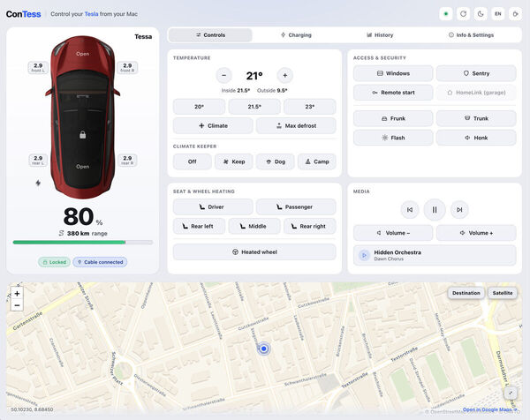Screen dimensions: 530x420
Task: Raise volume with Volume + button
Action: pyautogui.click(x=476, y=233)
